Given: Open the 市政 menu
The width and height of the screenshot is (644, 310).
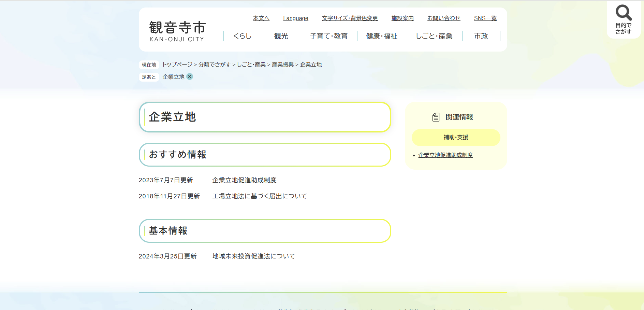Looking at the screenshot, I should click(x=481, y=36).
